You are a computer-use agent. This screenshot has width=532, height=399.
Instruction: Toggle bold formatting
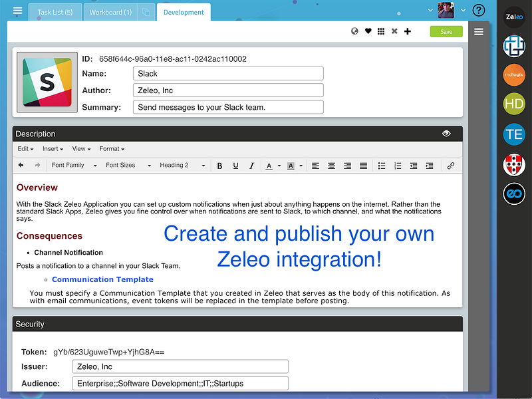pos(219,166)
